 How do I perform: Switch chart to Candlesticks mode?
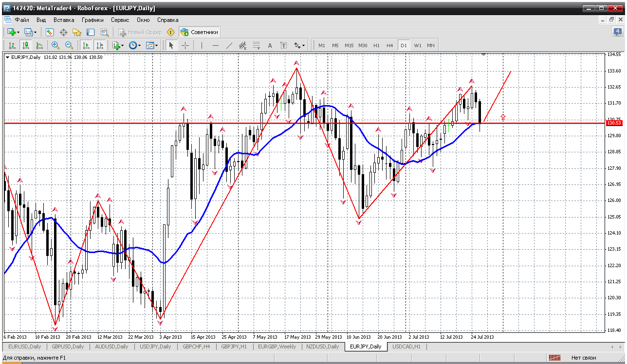26,45
